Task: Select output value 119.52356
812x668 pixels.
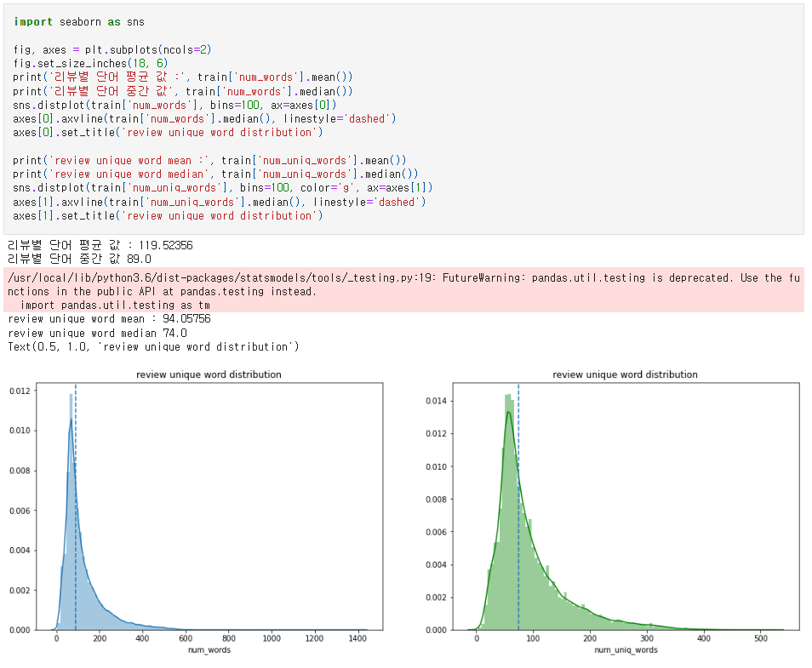Action: click(x=166, y=245)
